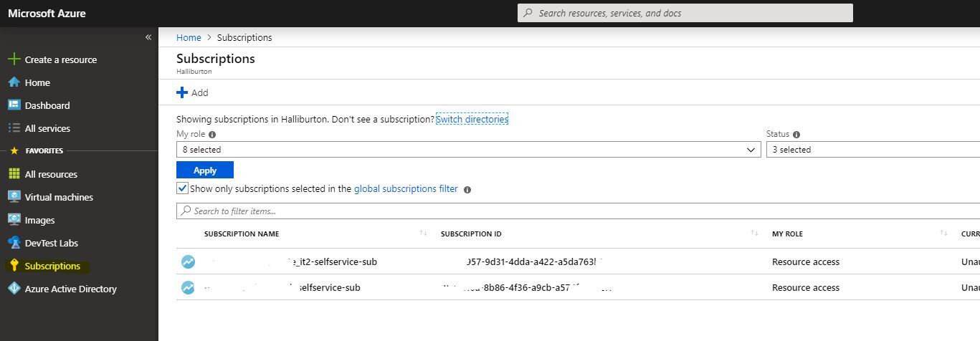
Task: Click Resource access in it2-selfservice-sub row
Action: click(x=806, y=262)
